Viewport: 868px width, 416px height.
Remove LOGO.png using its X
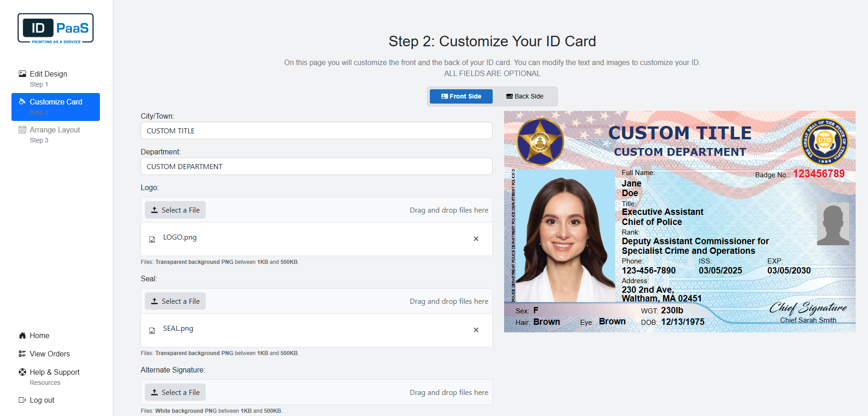click(x=476, y=239)
